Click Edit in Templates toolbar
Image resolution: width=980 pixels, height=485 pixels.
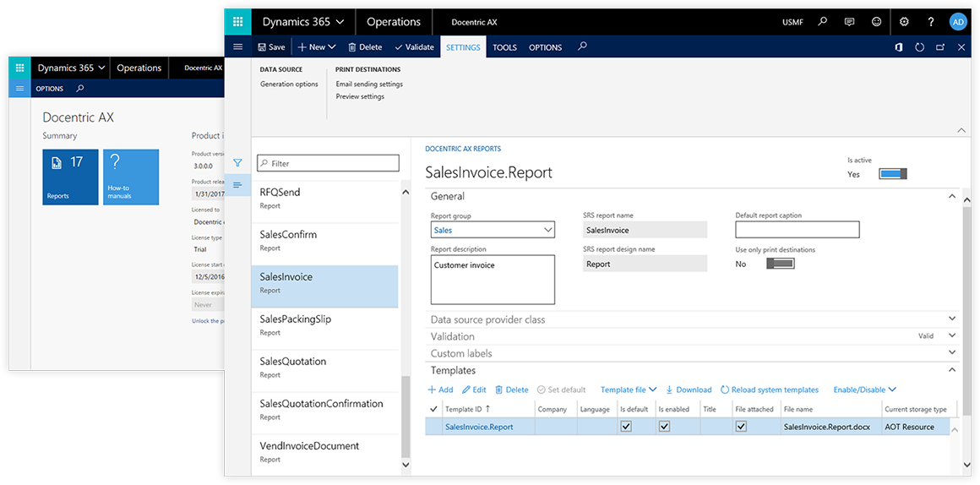point(474,390)
